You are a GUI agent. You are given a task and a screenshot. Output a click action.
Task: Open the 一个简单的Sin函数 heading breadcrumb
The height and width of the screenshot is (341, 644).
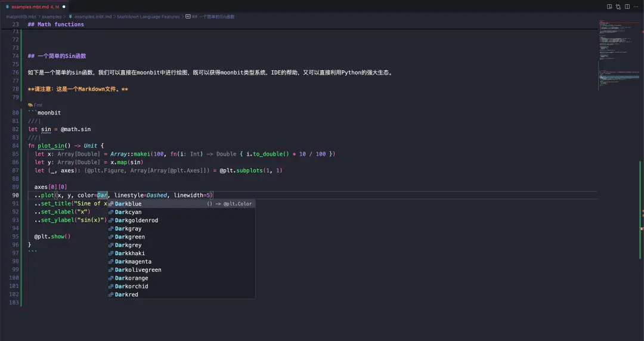[213, 17]
